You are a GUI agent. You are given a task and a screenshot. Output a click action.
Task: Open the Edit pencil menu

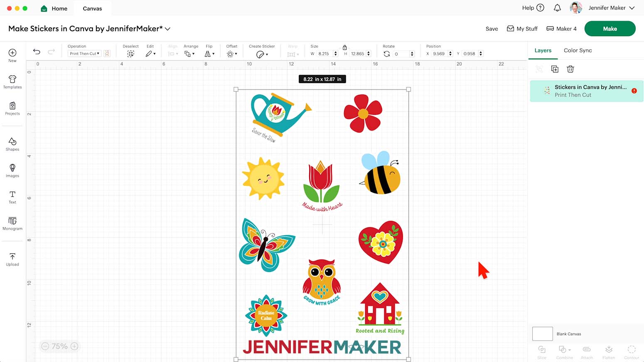[x=150, y=54]
